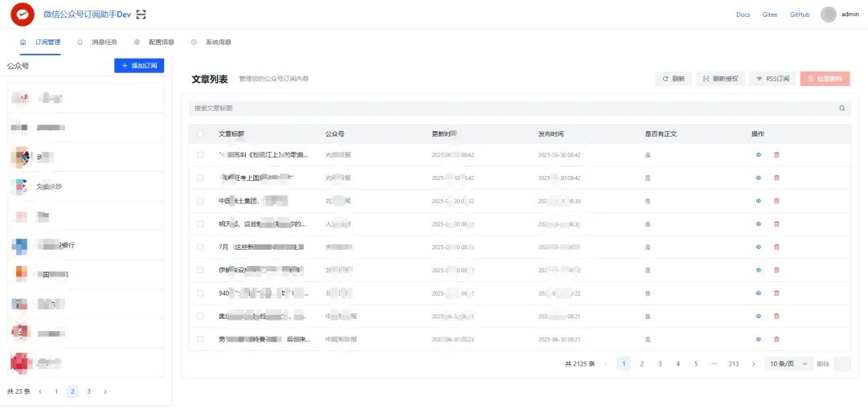Delete the article starting with 7月
Screen dimensions: 868x413
776,247
